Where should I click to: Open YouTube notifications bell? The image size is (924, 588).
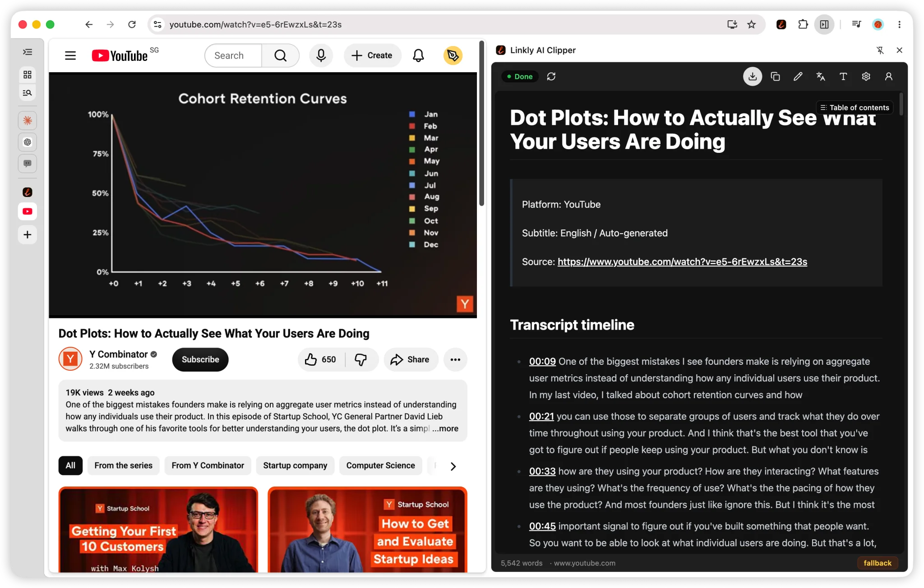418,55
